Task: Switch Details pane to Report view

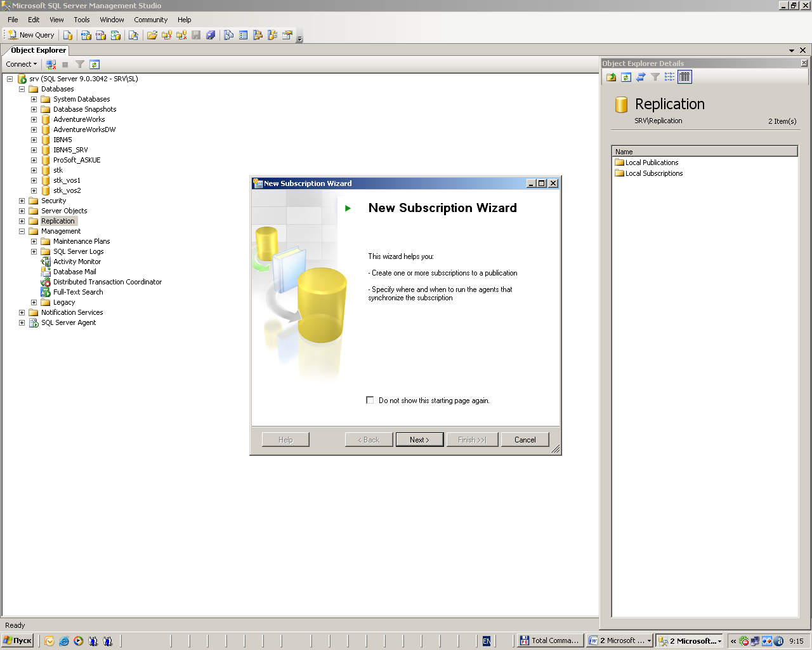Action: [x=684, y=77]
